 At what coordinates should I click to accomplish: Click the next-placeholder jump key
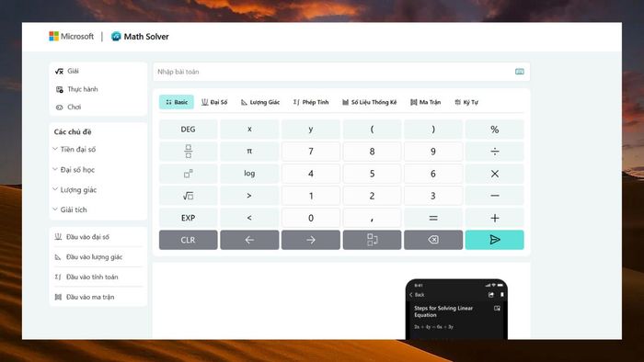[x=372, y=240]
